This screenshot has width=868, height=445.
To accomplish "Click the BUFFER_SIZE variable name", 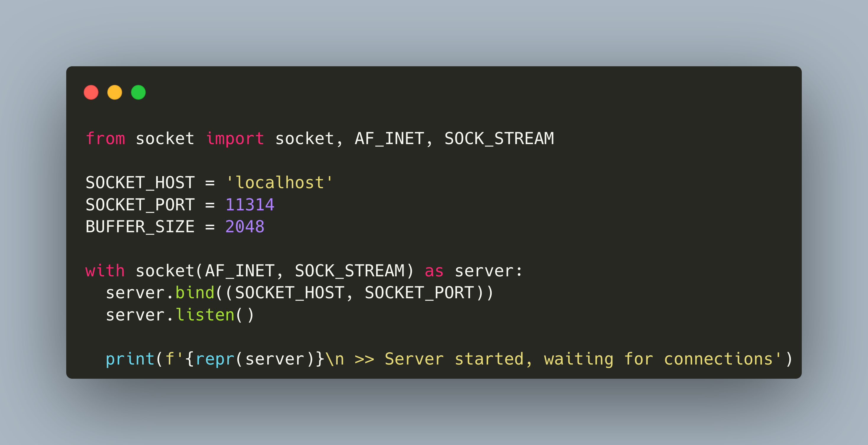I will click(140, 227).
